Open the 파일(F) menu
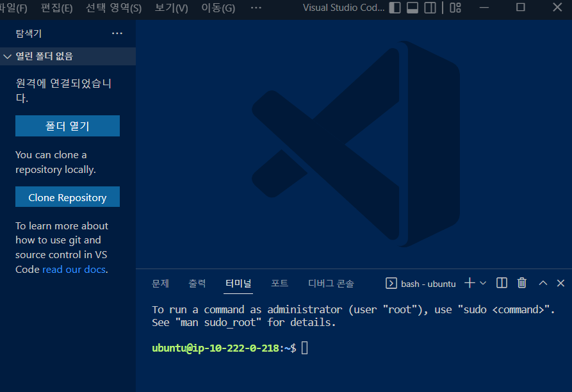This screenshot has height=392, width=572. tap(13, 8)
